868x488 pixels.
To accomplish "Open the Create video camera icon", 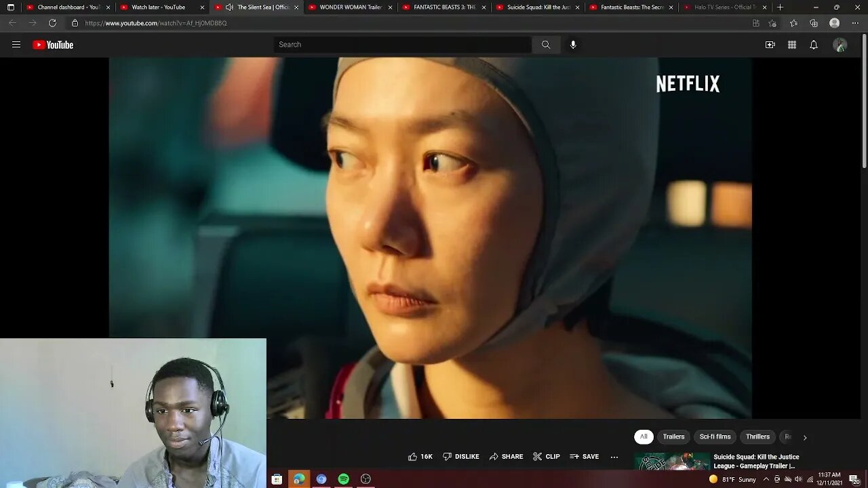I will pos(770,45).
